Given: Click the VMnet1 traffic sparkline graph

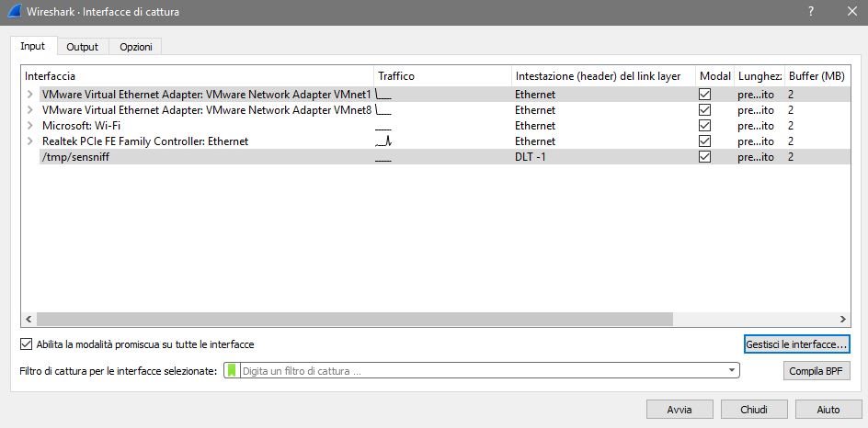Looking at the screenshot, I should 384,94.
